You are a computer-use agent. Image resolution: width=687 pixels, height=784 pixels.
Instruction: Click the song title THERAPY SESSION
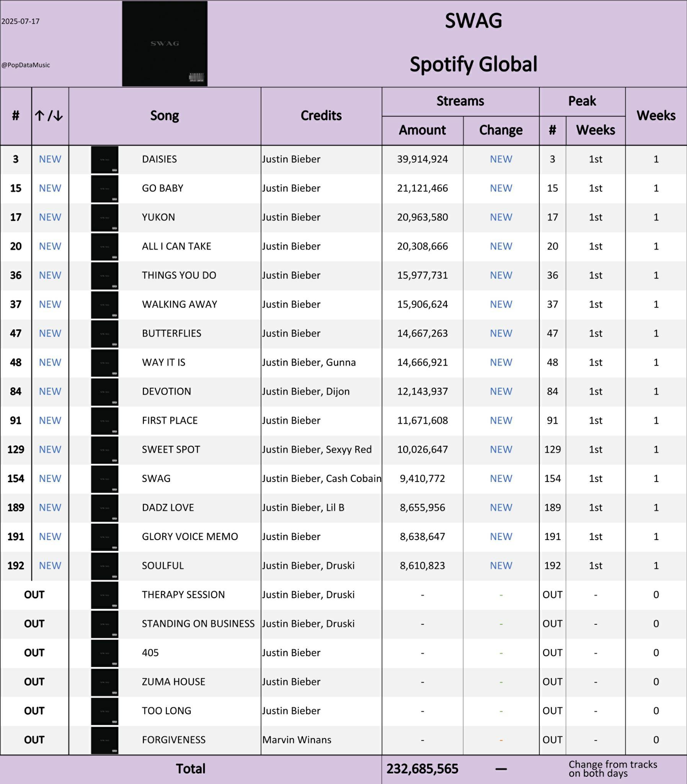pos(183,595)
